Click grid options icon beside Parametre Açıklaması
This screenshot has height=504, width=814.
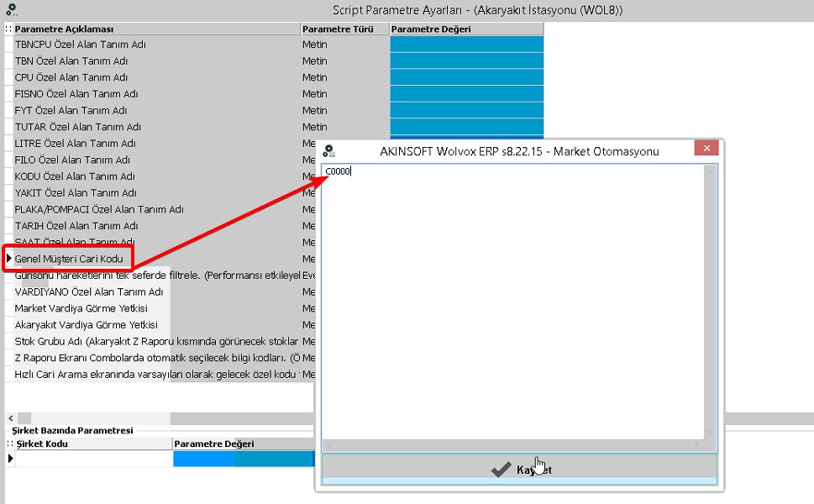click(x=9, y=29)
